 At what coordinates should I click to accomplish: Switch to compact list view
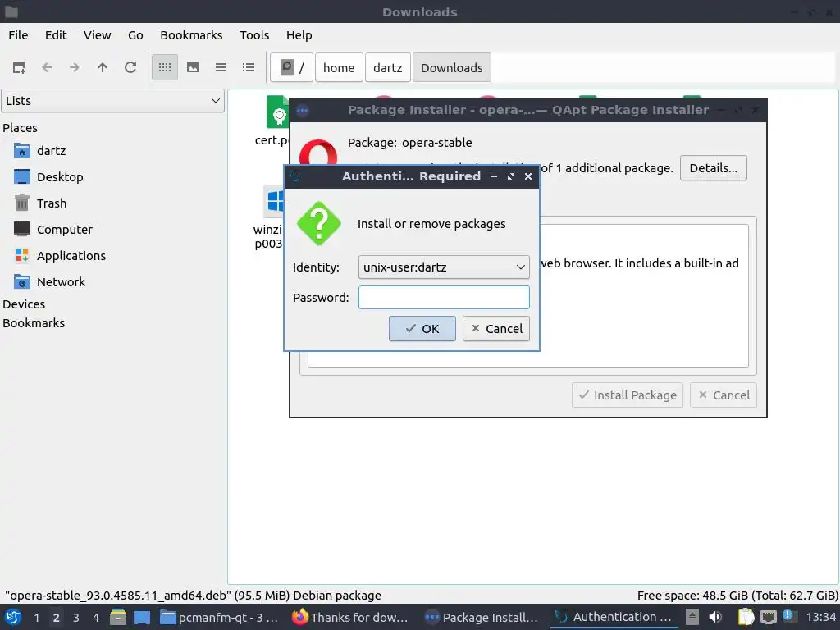click(221, 67)
